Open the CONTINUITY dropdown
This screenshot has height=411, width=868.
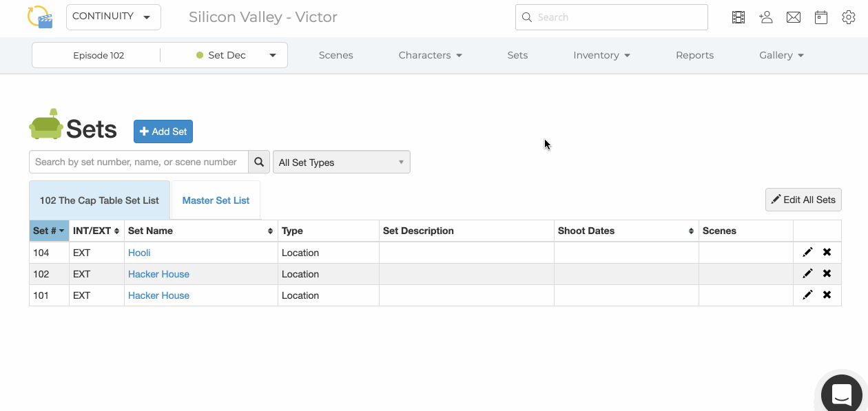pos(114,17)
